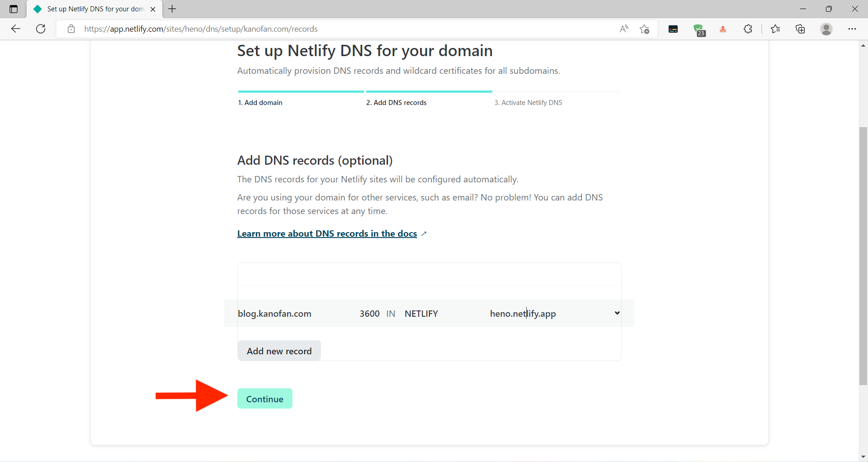Add this page to favorites
Viewport: 868px width, 462px height.
click(x=644, y=29)
